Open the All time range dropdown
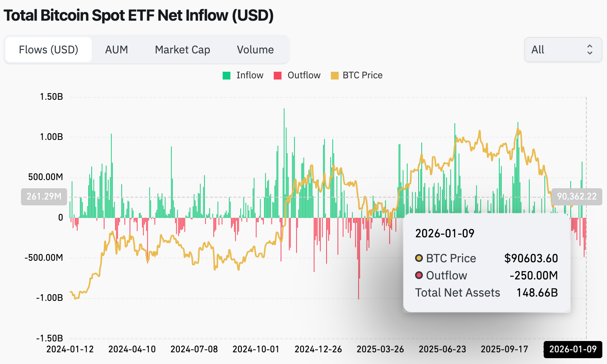The height and width of the screenshot is (364, 607). point(563,49)
